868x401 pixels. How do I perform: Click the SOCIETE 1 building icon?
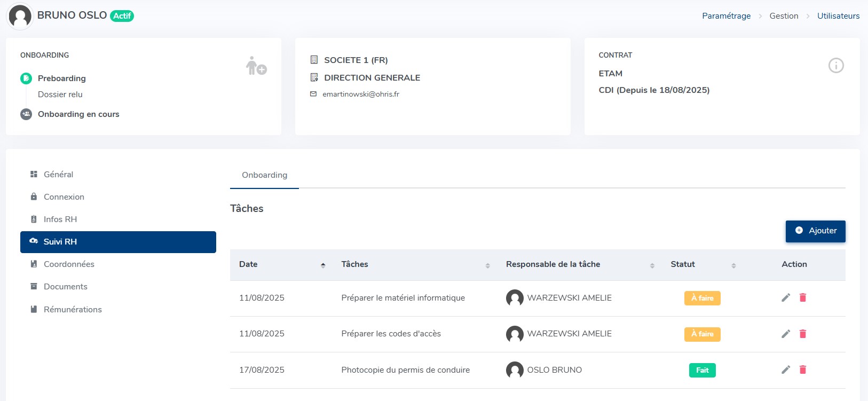click(314, 60)
